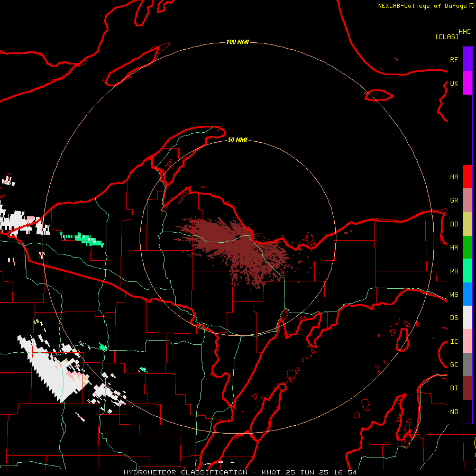Click the [CLAS] legend header
Screen dimensions: 476x476
click(447, 36)
